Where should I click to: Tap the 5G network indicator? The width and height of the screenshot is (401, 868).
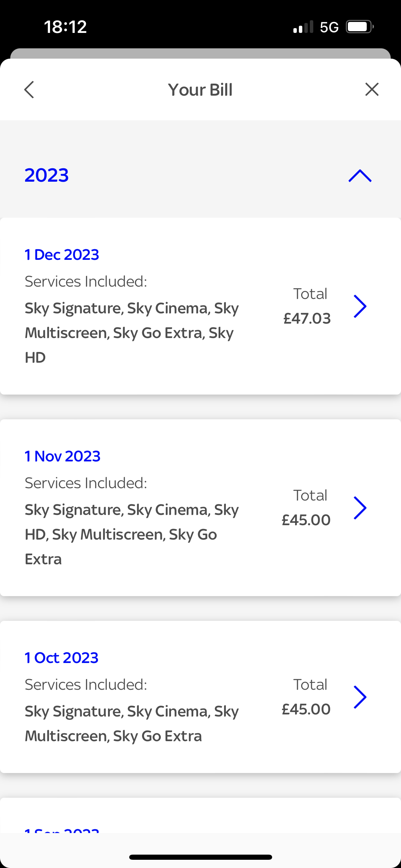tap(329, 27)
